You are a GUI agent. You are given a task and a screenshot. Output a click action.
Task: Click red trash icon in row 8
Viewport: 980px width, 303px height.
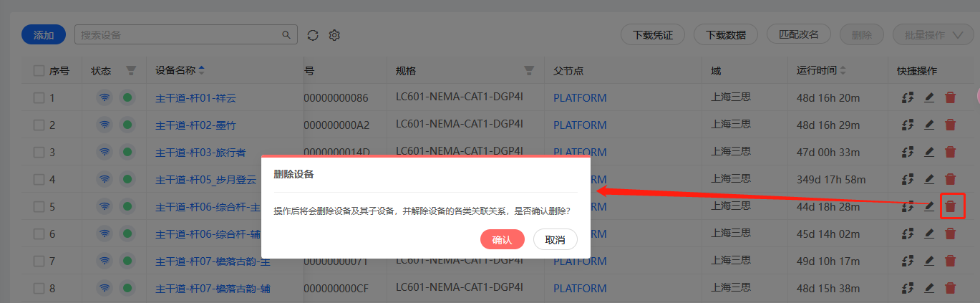click(951, 288)
